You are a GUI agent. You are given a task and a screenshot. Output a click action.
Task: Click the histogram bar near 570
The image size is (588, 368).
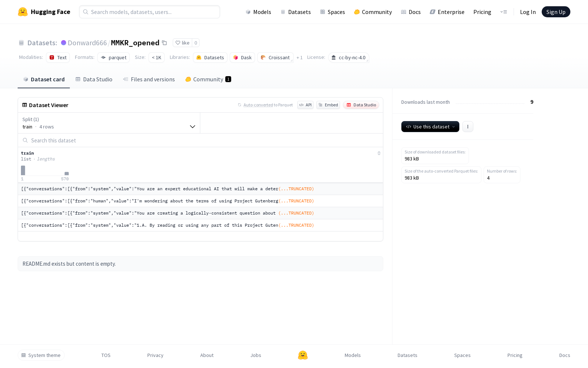click(x=67, y=173)
